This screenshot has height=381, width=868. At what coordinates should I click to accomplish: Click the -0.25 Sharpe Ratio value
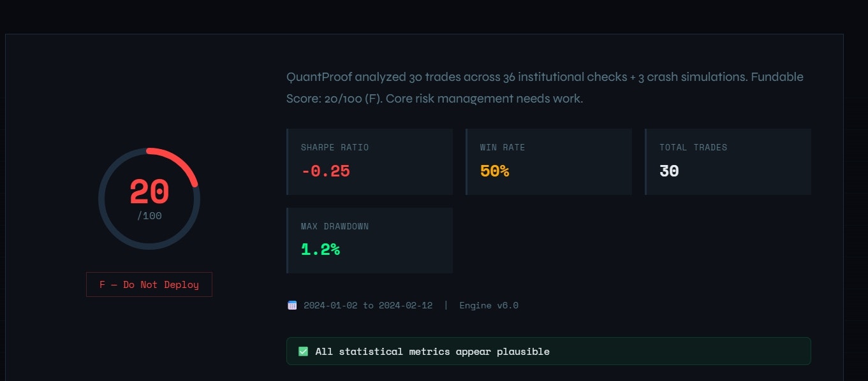click(325, 170)
